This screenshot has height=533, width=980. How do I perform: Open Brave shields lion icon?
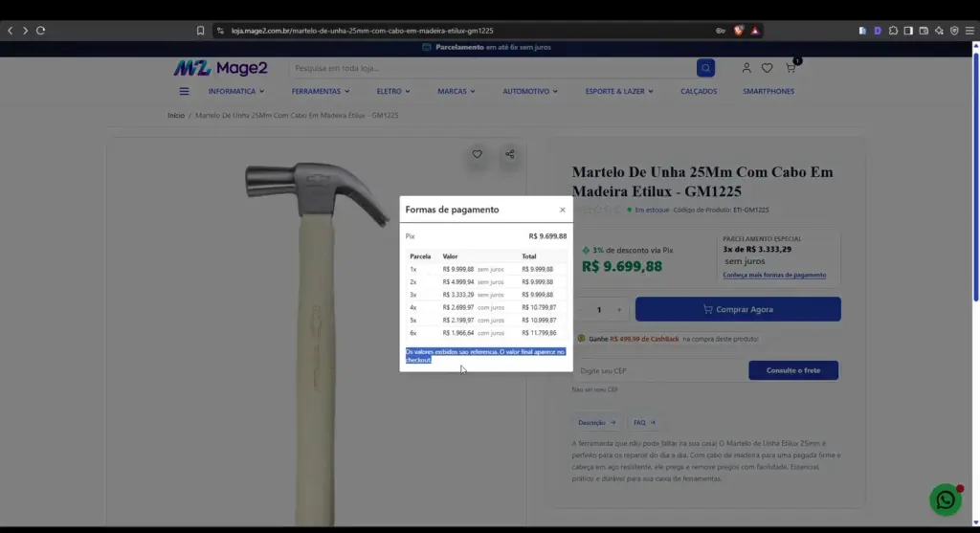tap(738, 30)
